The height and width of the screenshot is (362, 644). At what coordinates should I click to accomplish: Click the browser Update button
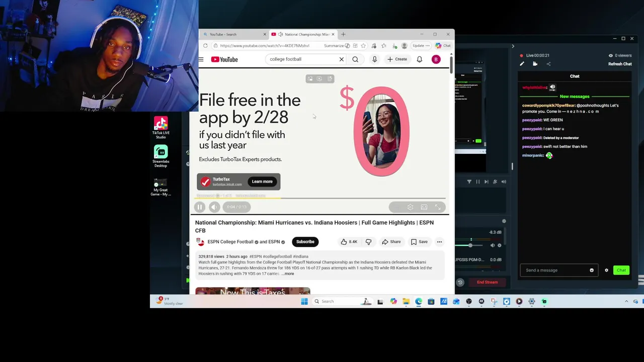(421, 46)
